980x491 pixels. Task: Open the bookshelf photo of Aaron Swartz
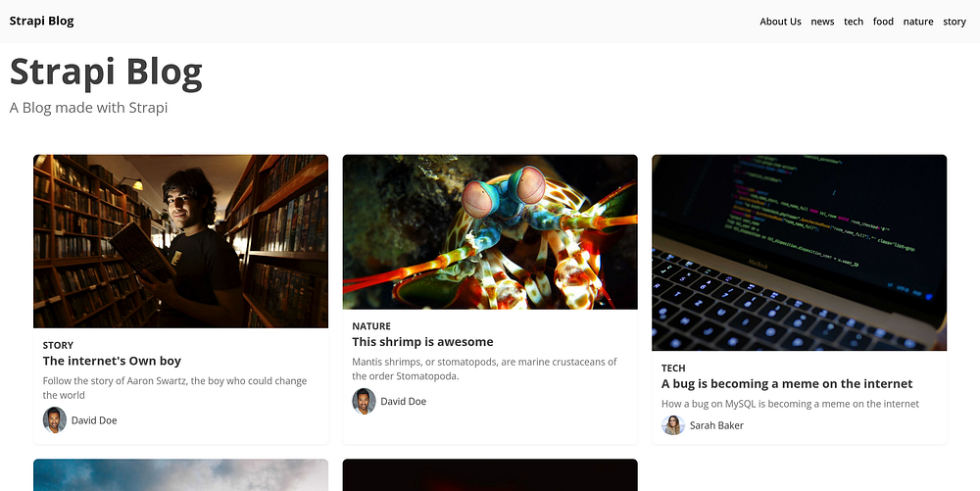coord(180,241)
